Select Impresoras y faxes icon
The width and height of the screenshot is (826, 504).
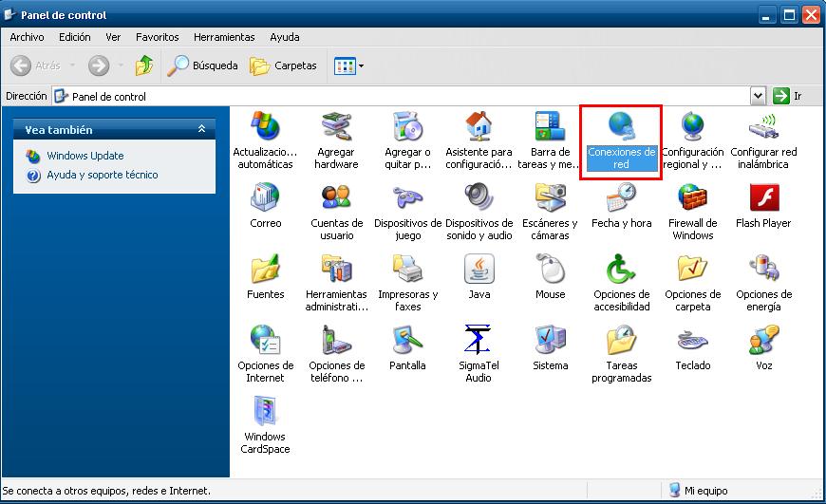click(x=407, y=270)
